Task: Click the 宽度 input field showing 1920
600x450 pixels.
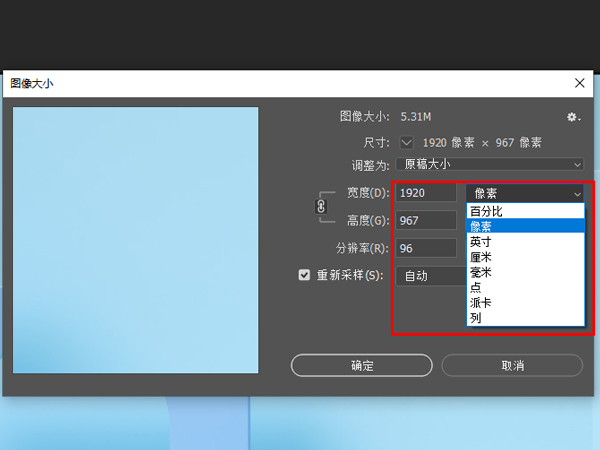Action: click(x=425, y=193)
